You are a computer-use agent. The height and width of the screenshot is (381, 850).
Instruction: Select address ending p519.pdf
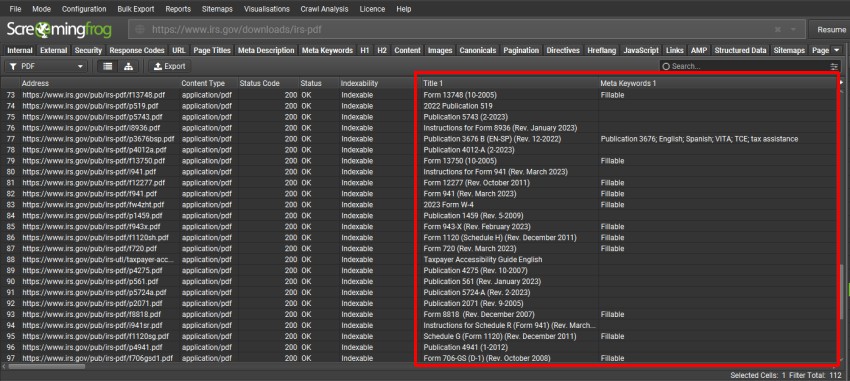coord(91,106)
